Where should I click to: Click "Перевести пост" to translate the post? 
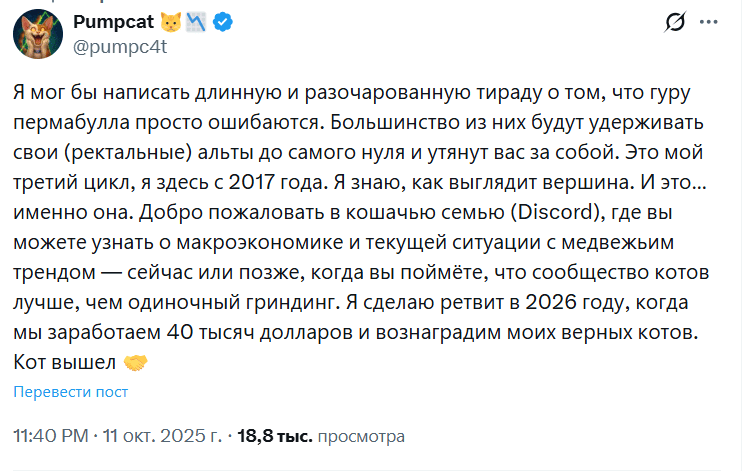point(70,391)
